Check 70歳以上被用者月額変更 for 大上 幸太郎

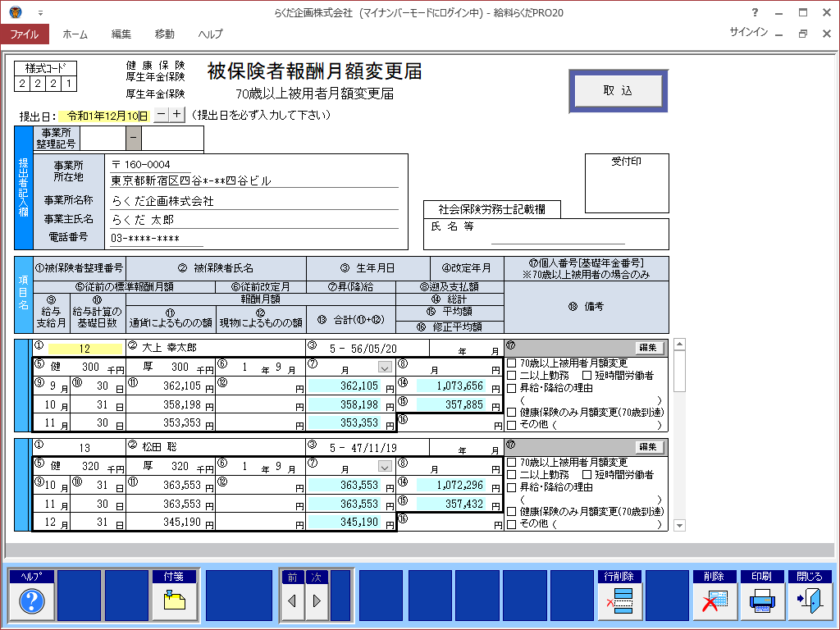[x=512, y=363]
